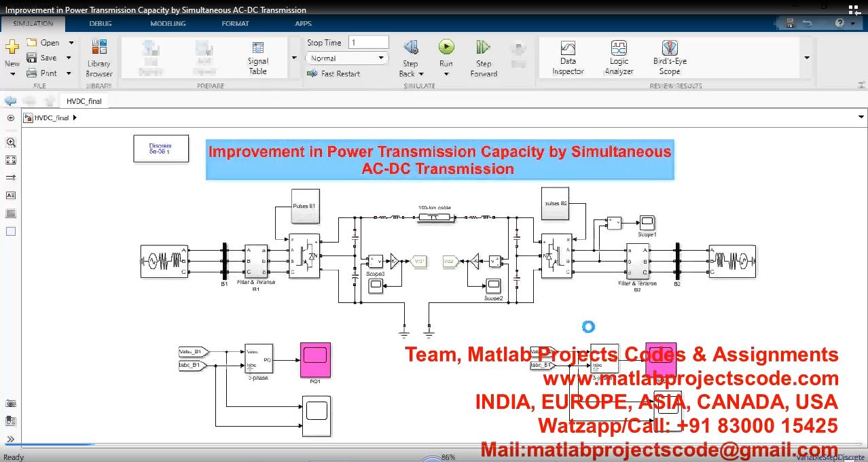The width and height of the screenshot is (868, 462).
Task: Click the Fit to View sidebar icon
Action: 11,160
